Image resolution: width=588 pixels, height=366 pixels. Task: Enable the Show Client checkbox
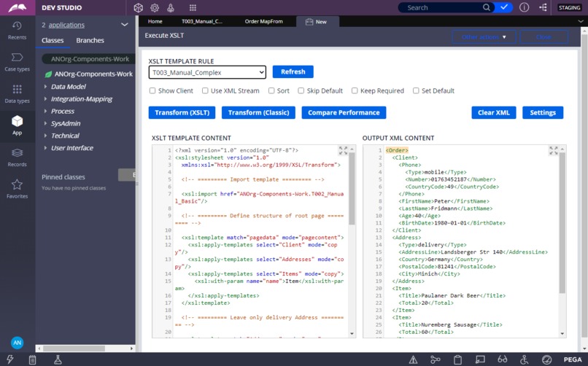click(152, 90)
